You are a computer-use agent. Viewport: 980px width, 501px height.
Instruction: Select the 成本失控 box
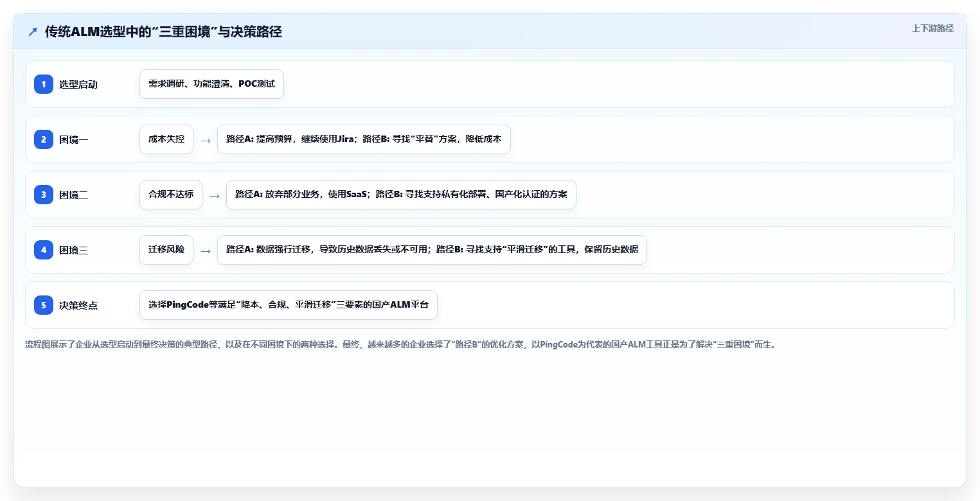(166, 139)
